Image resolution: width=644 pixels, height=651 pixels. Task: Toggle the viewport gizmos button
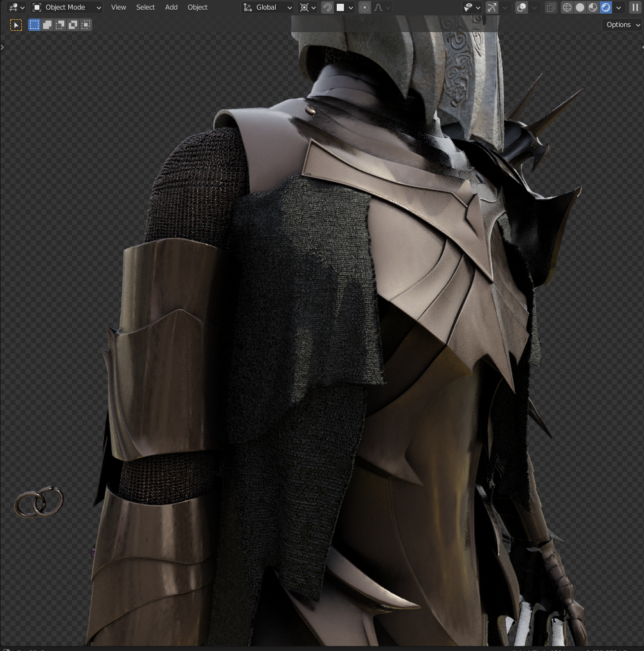point(492,8)
